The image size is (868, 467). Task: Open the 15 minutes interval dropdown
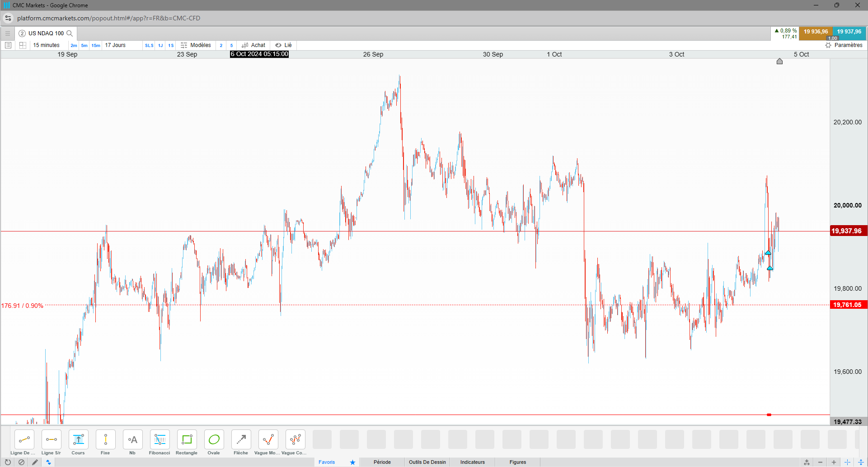click(x=47, y=45)
